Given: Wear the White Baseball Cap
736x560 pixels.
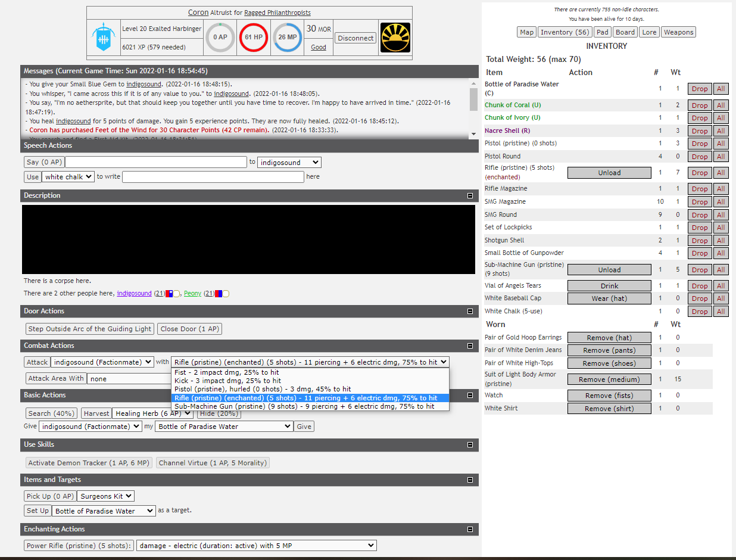Looking at the screenshot, I should click(x=609, y=298).
